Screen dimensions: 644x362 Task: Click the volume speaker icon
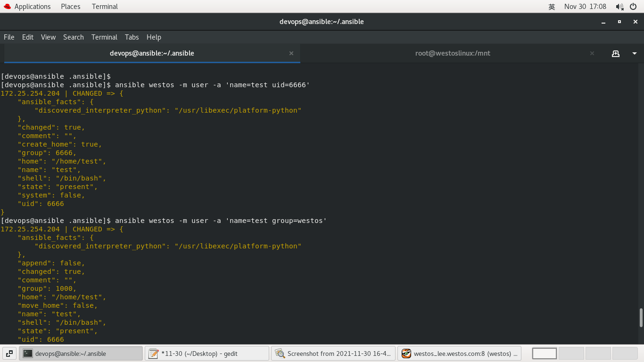click(x=619, y=7)
